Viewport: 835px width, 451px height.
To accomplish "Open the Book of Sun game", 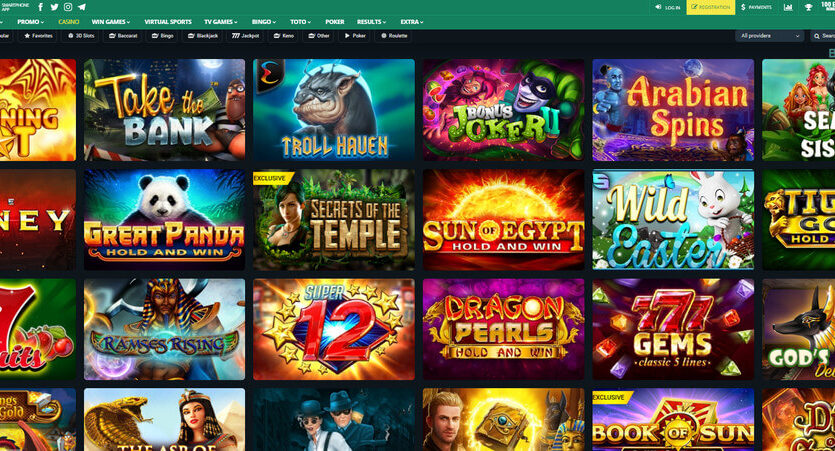I will coord(673,420).
